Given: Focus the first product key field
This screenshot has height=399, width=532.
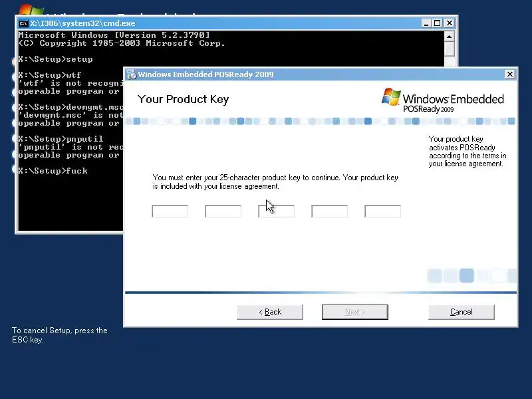Looking at the screenshot, I should click(x=170, y=211).
